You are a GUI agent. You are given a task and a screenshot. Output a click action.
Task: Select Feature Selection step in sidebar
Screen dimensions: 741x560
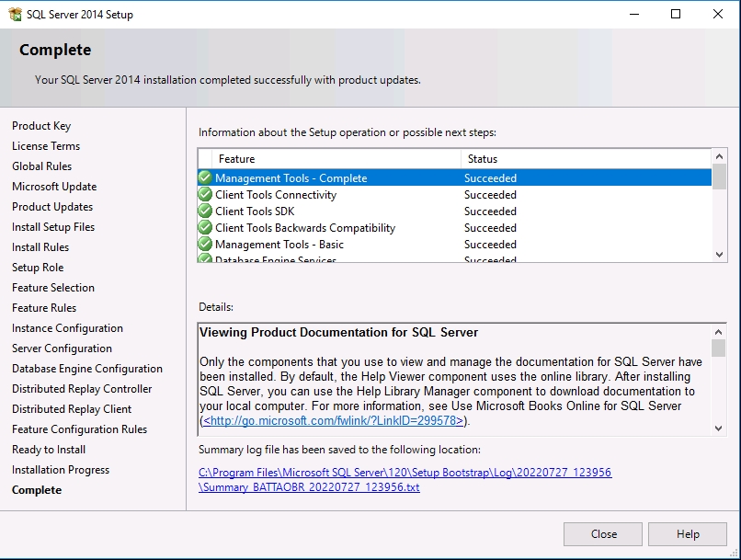tap(53, 288)
